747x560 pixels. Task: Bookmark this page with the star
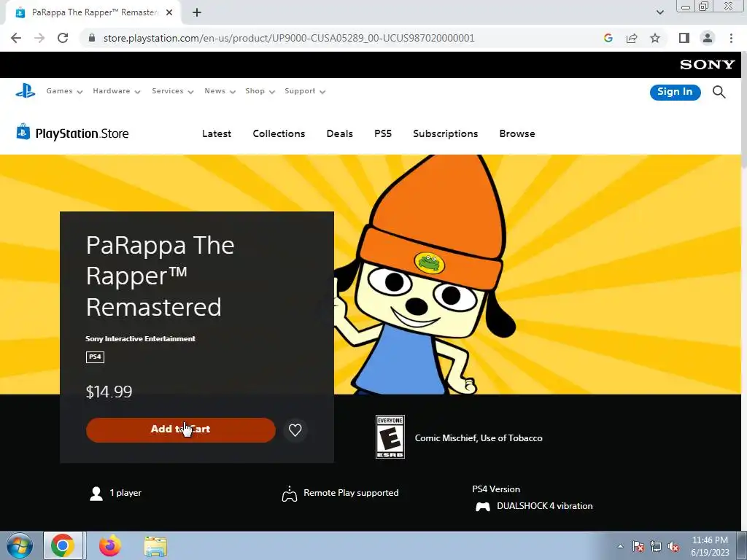click(655, 38)
